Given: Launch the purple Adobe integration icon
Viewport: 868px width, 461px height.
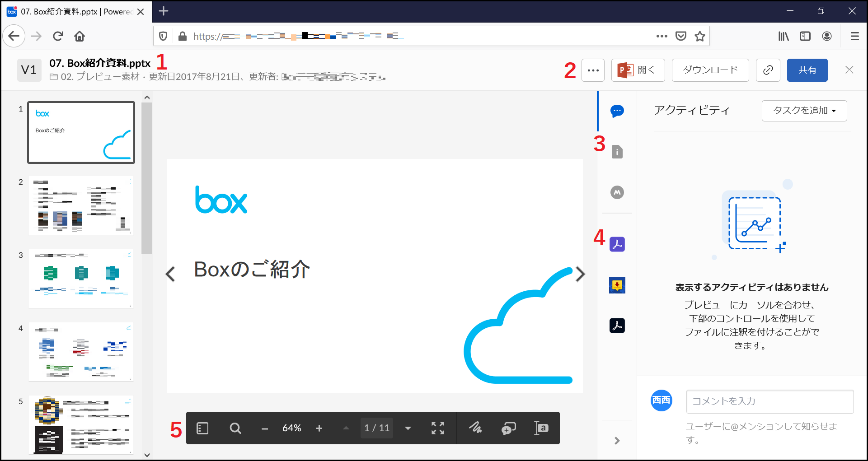Looking at the screenshot, I should tap(617, 244).
